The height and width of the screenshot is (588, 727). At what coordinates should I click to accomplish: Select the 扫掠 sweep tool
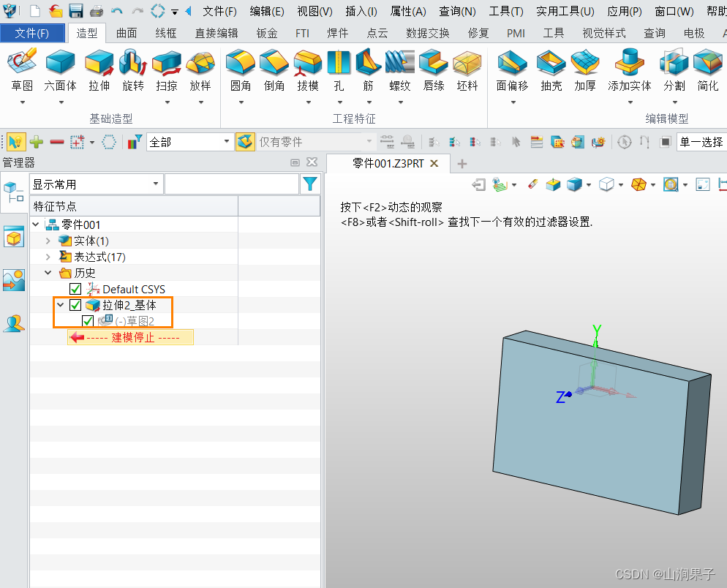pyautogui.click(x=167, y=69)
